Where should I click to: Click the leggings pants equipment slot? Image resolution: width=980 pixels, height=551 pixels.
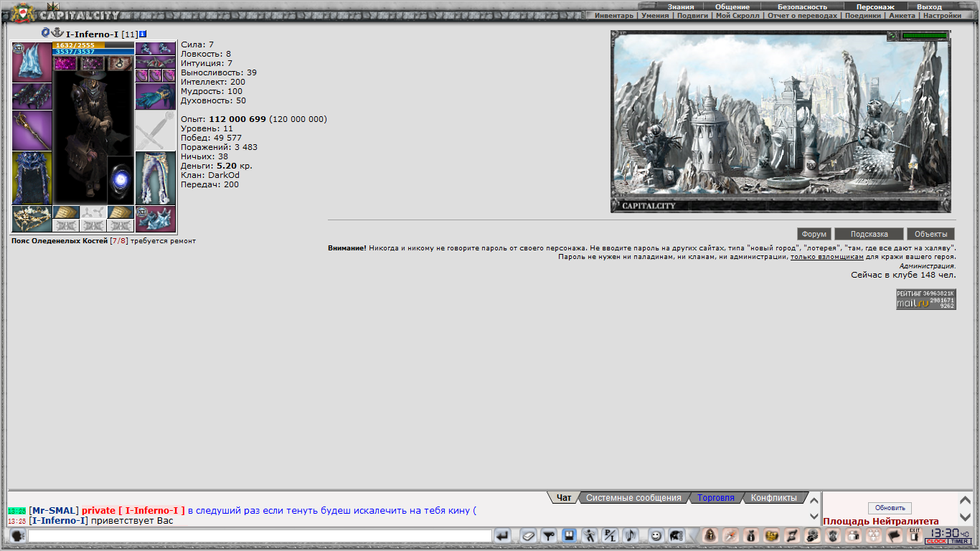155,178
